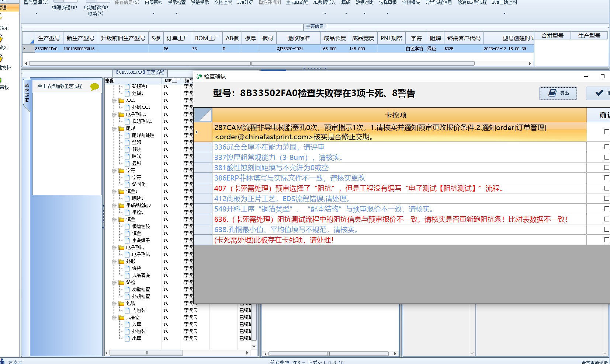Click the 单击节点加载工艺流程 header
This screenshot has height=364, width=610.
60,86
